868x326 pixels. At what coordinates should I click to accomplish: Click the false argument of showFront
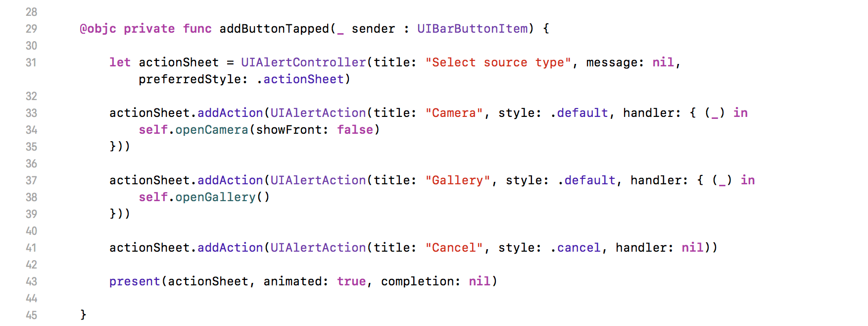tap(355, 130)
